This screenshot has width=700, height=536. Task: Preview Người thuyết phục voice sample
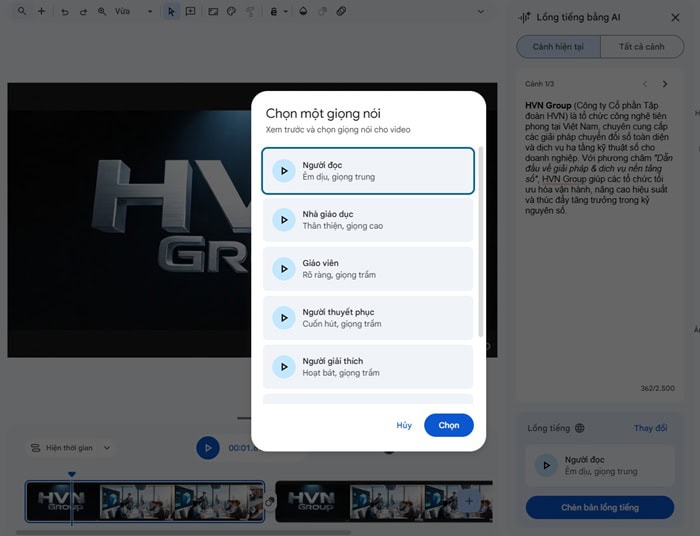(284, 317)
